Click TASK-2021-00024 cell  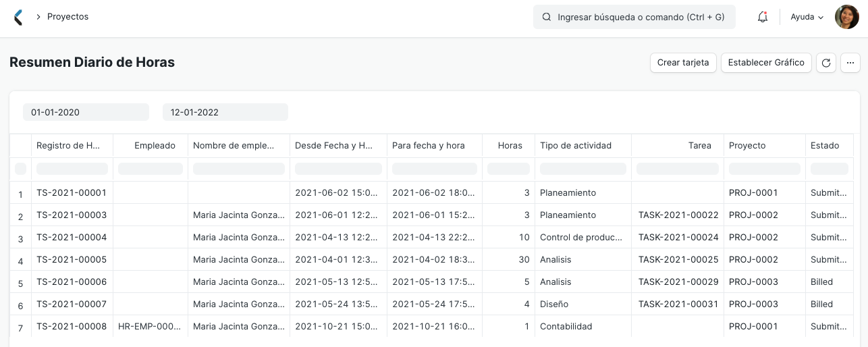(678, 237)
